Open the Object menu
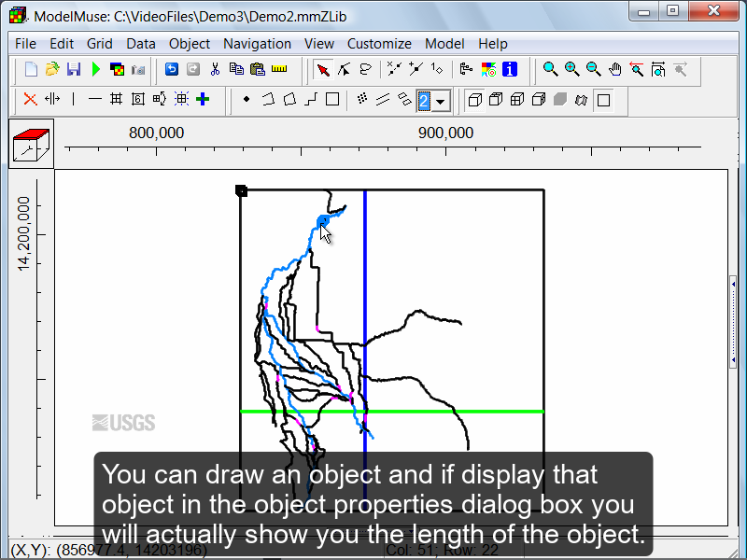747x560 pixels. pos(190,44)
